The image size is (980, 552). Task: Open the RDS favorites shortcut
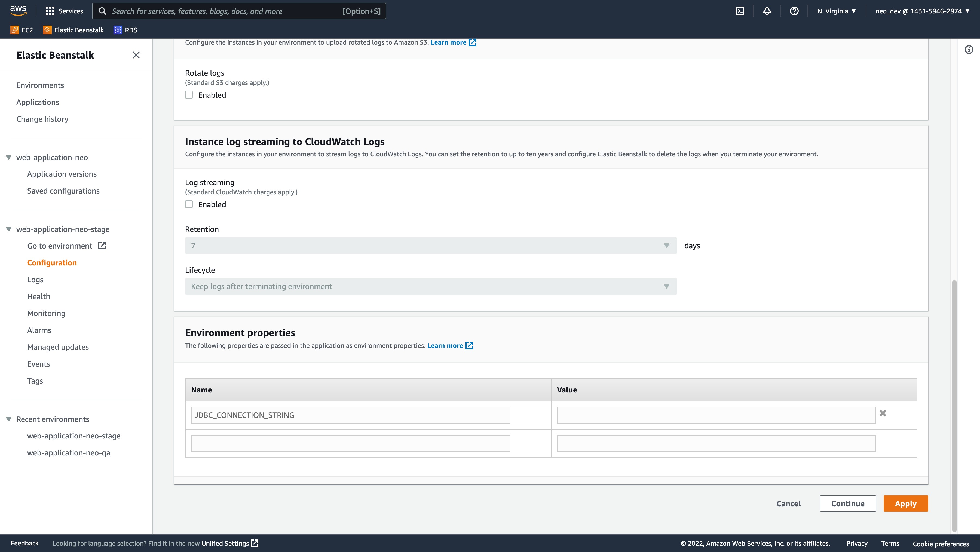125,30
